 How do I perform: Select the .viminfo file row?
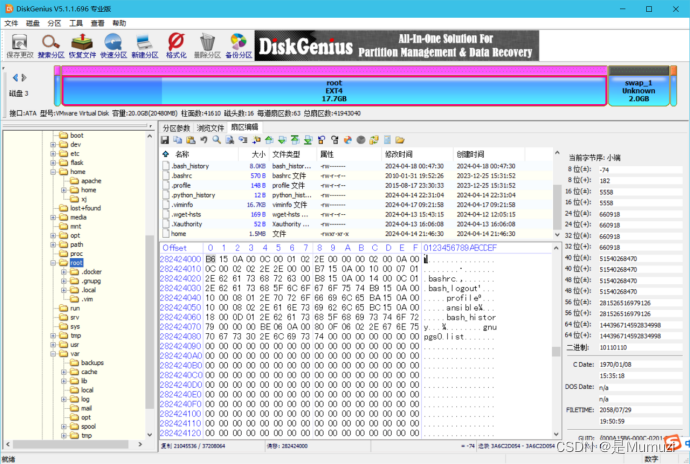[357, 205]
